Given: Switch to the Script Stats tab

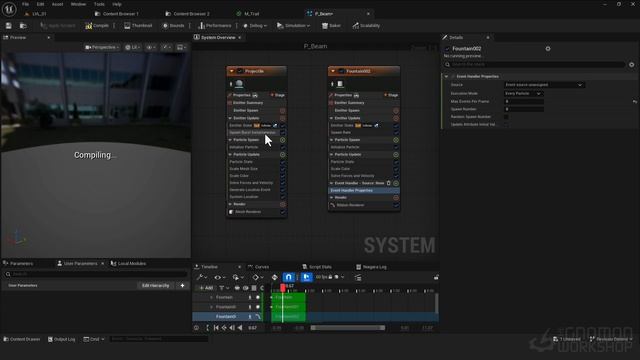Looking at the screenshot, I should coord(317,267).
